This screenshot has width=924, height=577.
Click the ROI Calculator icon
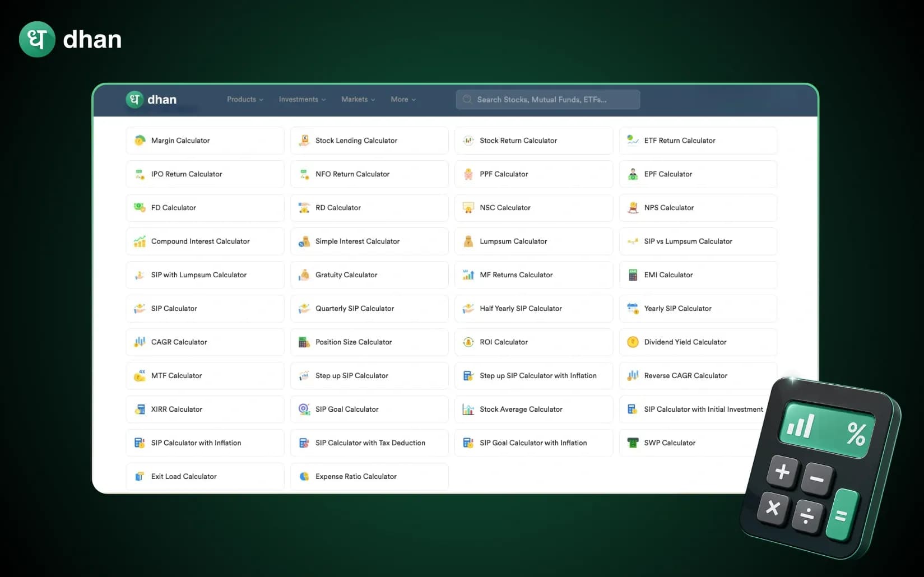point(468,342)
